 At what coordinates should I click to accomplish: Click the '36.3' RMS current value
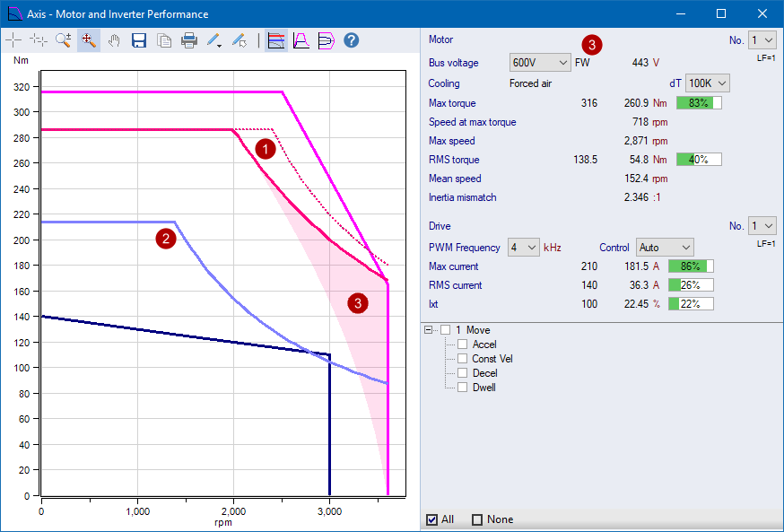[639, 285]
